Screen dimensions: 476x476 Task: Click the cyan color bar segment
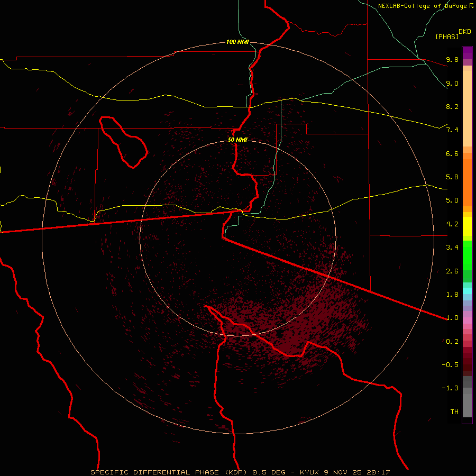click(467, 291)
